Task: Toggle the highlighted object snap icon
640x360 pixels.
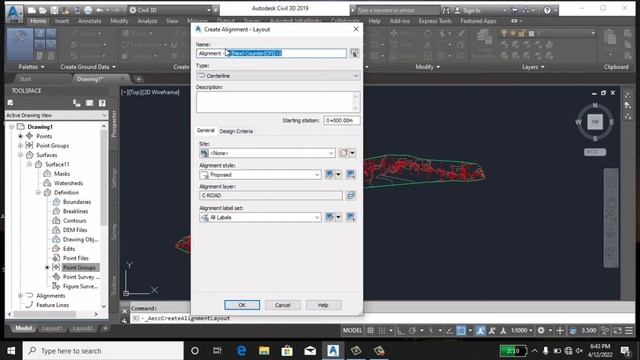Action: [x=461, y=331]
